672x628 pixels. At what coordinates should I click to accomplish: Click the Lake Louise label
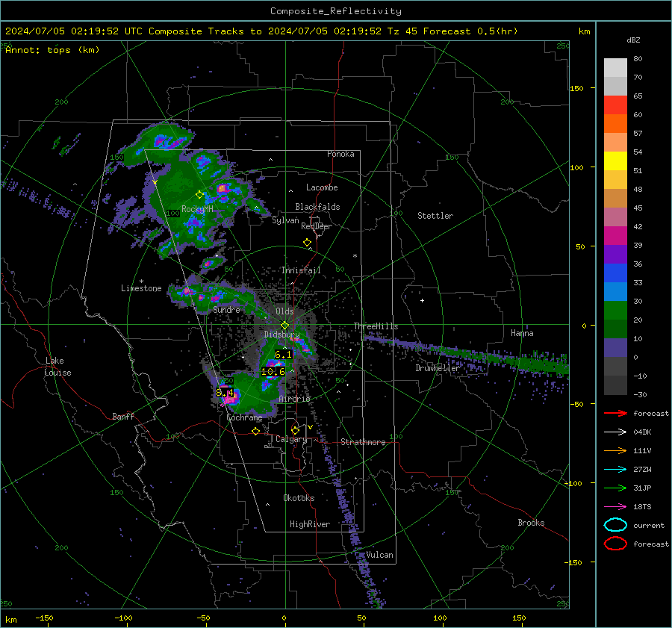coord(58,367)
